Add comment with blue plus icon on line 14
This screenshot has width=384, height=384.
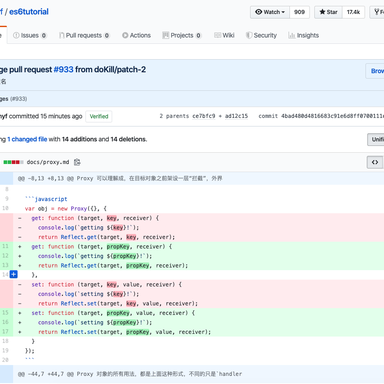point(13,274)
